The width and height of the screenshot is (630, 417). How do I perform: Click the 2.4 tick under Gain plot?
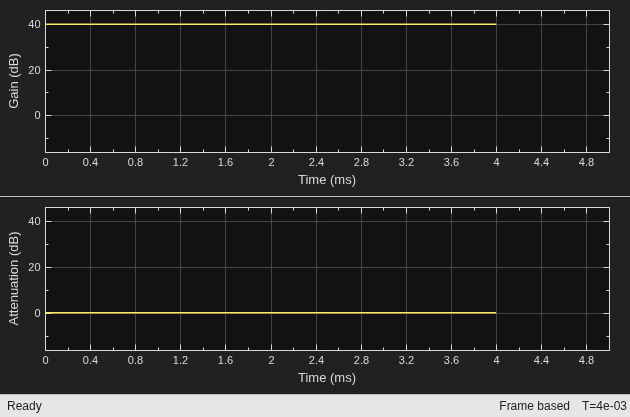(316, 162)
